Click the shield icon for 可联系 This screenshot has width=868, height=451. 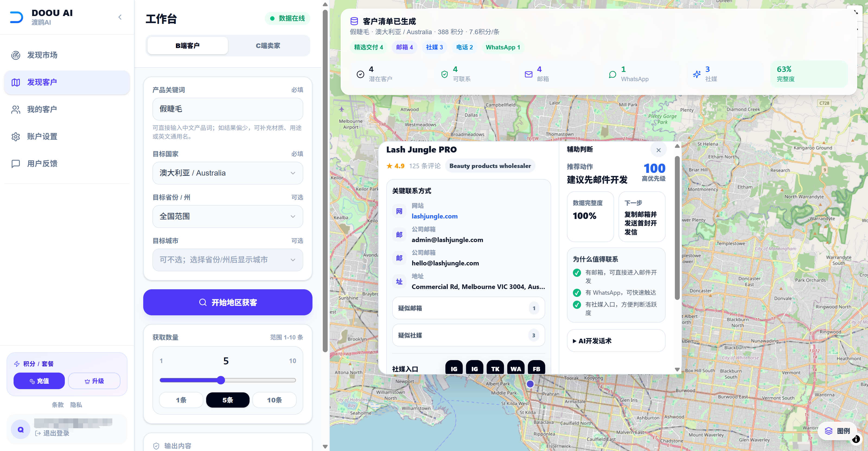(x=445, y=75)
